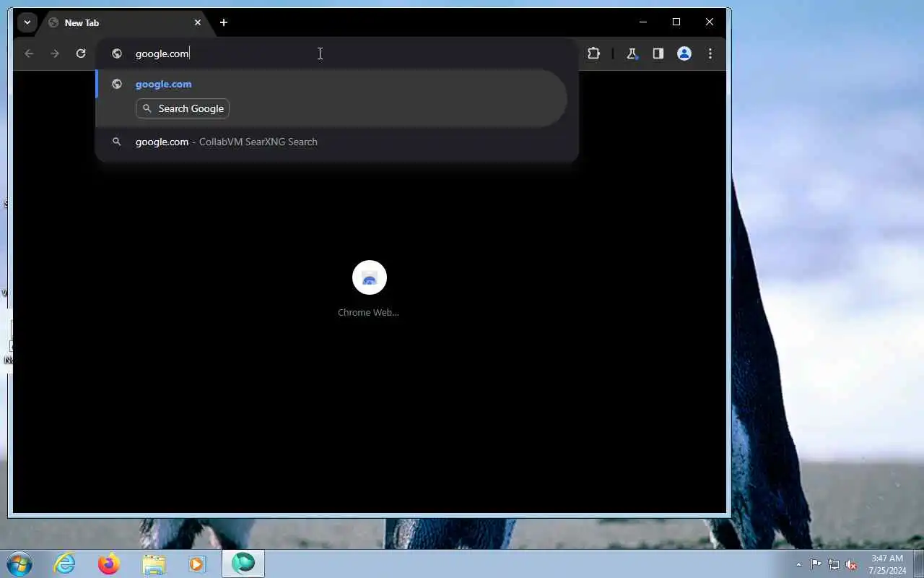Add a new tab with plus button
The height and width of the screenshot is (578, 924).
pos(224,23)
